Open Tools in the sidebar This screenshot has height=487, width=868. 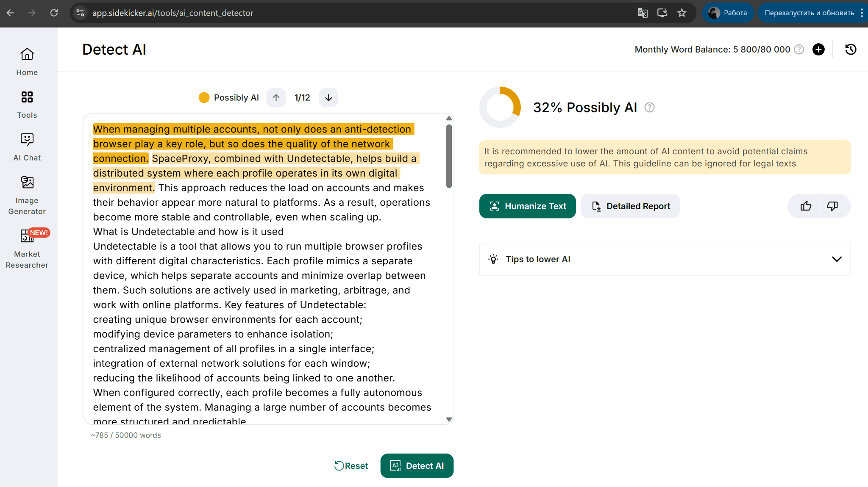click(27, 104)
